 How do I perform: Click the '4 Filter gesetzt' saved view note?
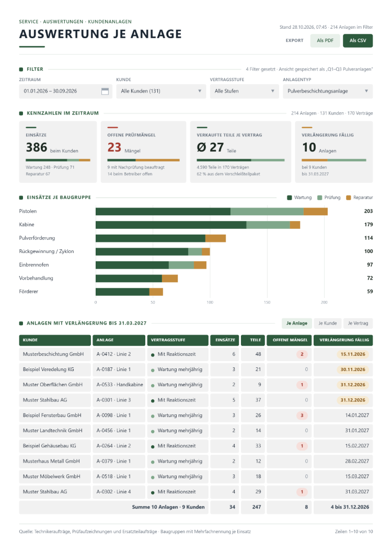pos(309,70)
